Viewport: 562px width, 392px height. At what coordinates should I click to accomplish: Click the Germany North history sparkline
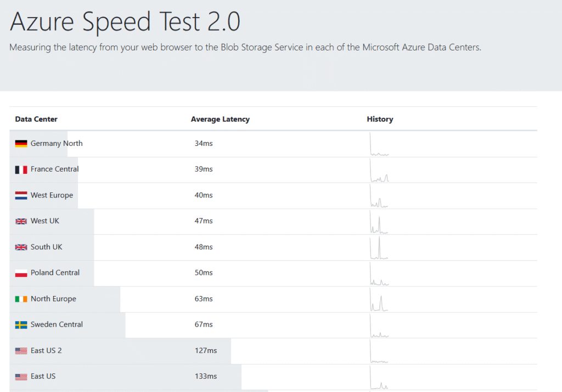click(379, 144)
